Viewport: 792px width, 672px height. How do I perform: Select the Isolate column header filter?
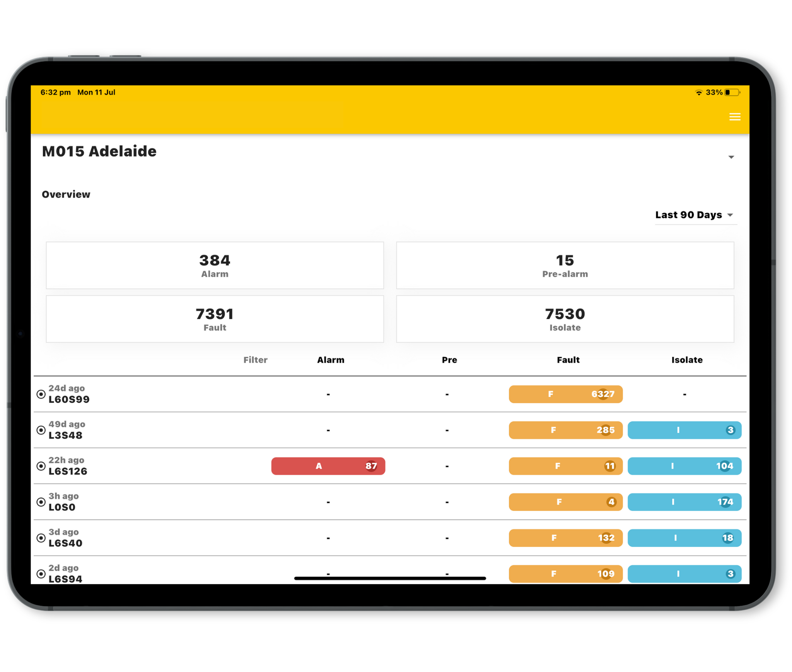pyautogui.click(x=687, y=360)
